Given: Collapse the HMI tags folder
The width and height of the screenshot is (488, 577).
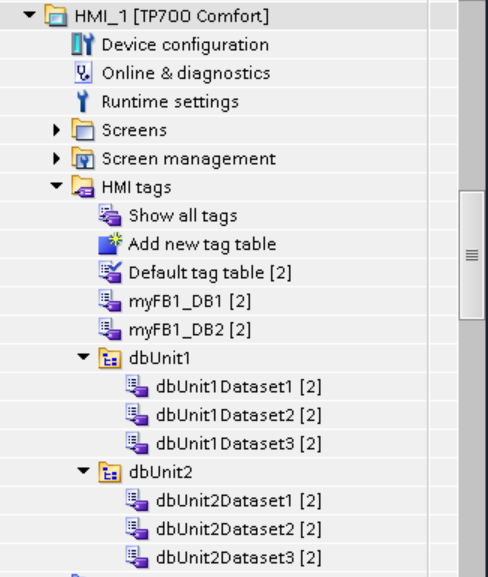Looking at the screenshot, I should [56, 186].
